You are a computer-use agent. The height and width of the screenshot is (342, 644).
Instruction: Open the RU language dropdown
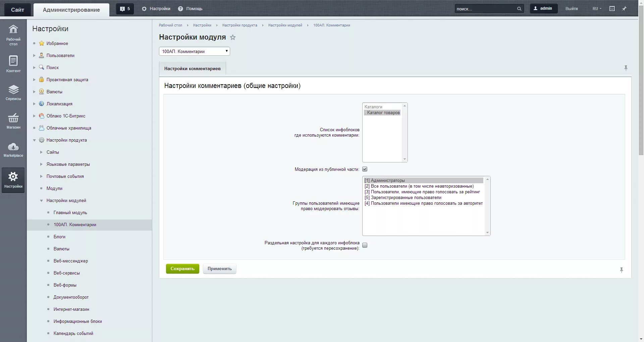pyautogui.click(x=597, y=9)
